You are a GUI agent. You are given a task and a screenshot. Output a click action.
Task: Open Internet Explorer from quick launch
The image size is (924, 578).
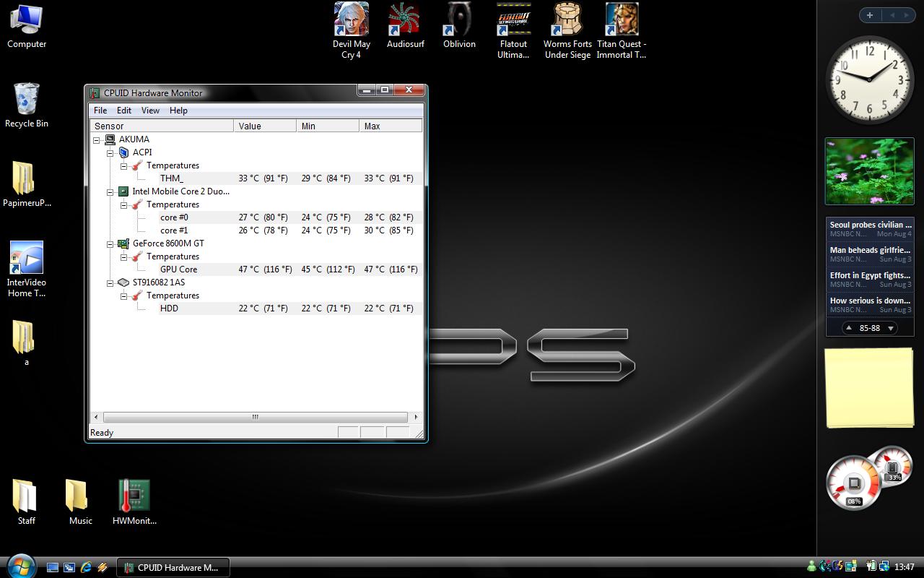click(86, 567)
